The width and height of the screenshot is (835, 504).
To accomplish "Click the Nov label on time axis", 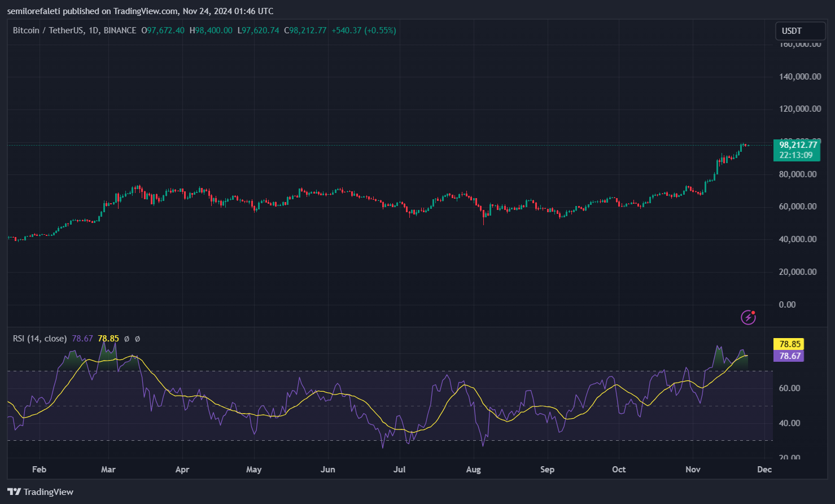I will coord(693,470).
